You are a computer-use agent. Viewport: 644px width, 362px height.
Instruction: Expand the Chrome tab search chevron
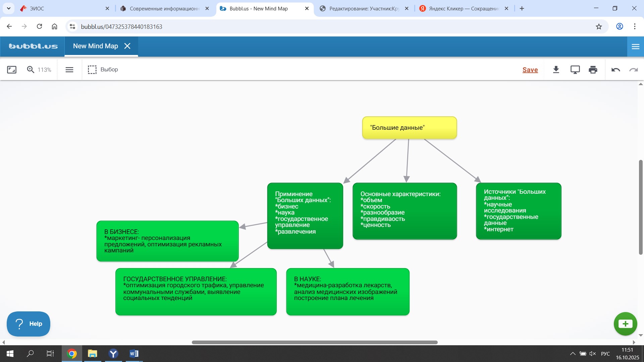[9, 8]
